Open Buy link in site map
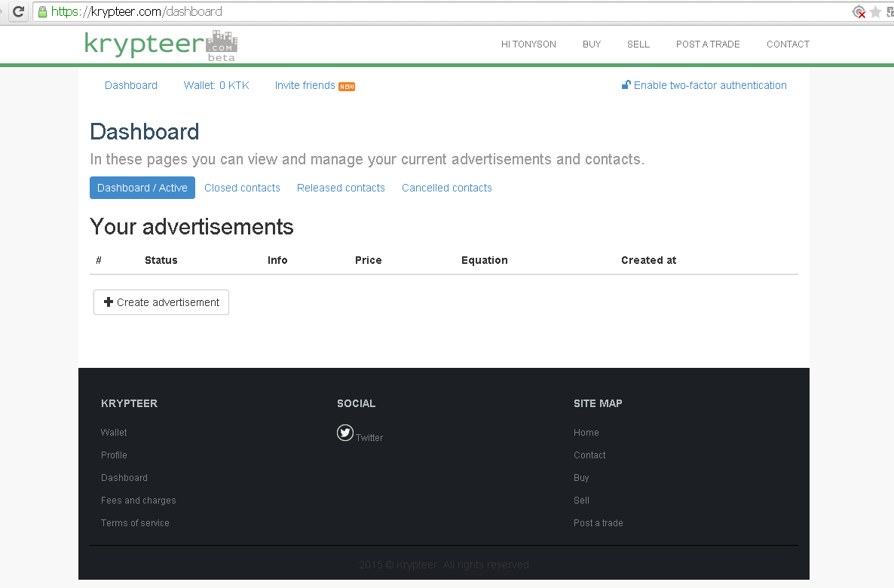 582,478
